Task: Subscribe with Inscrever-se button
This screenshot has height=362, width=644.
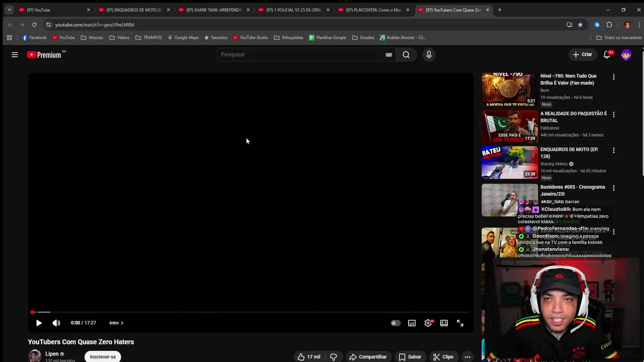Action: (x=103, y=356)
